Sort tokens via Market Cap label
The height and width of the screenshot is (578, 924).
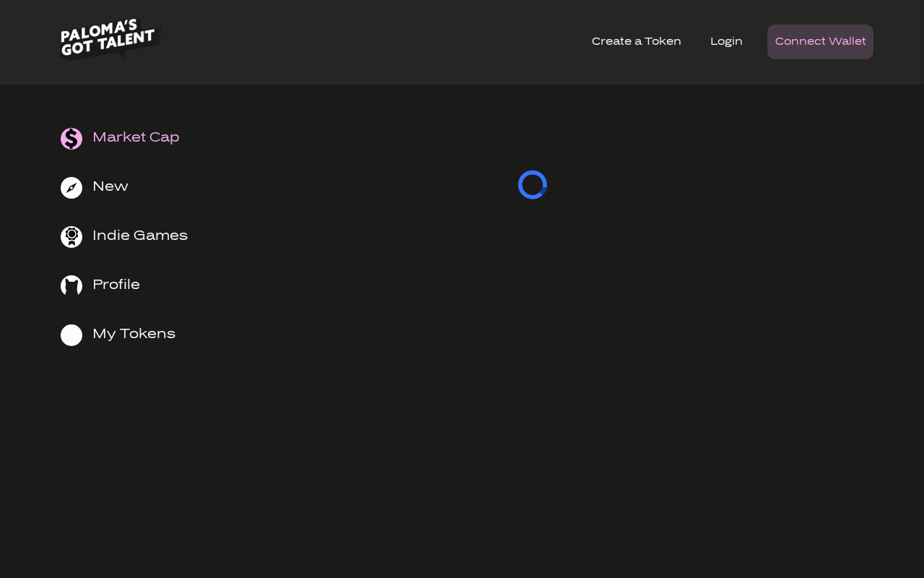click(136, 137)
